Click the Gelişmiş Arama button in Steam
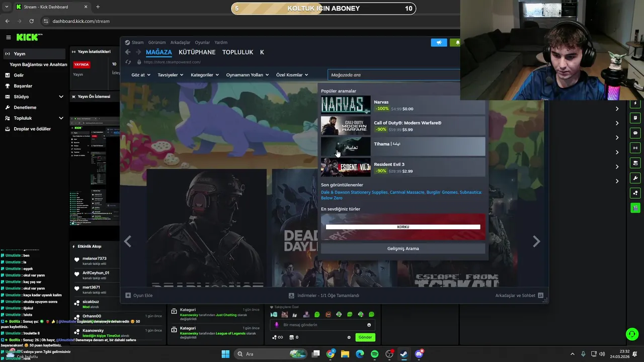The height and width of the screenshot is (362, 644). point(403,248)
